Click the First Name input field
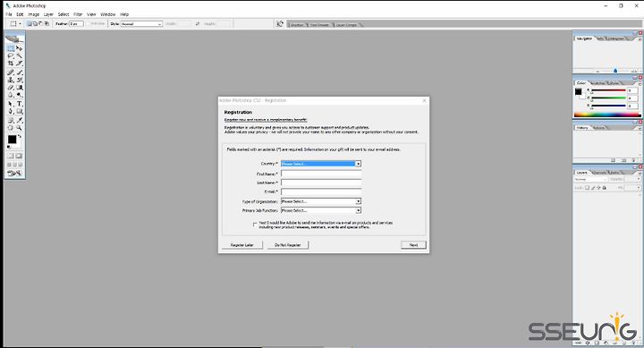Screen dimensions: 644x348 point(321,174)
